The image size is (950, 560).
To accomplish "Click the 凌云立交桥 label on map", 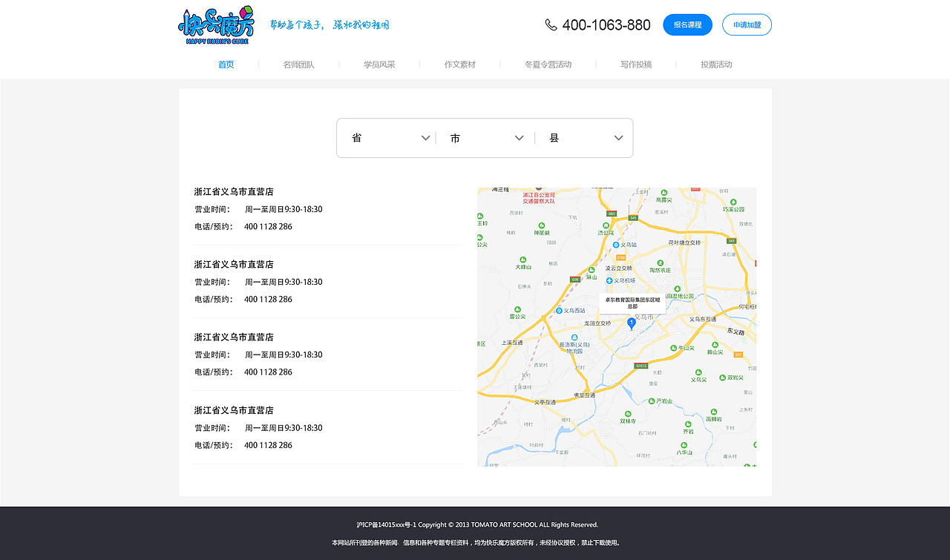I will pos(618,268).
